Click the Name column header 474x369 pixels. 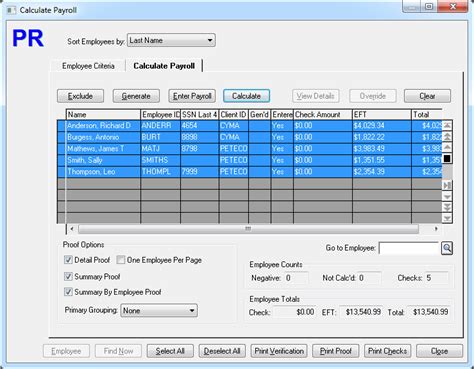coord(103,115)
